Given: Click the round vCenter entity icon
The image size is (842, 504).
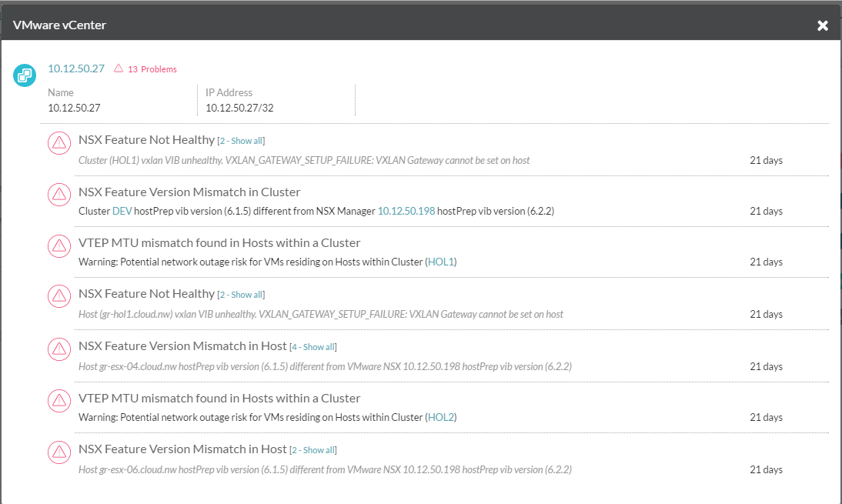Looking at the screenshot, I should [25, 75].
